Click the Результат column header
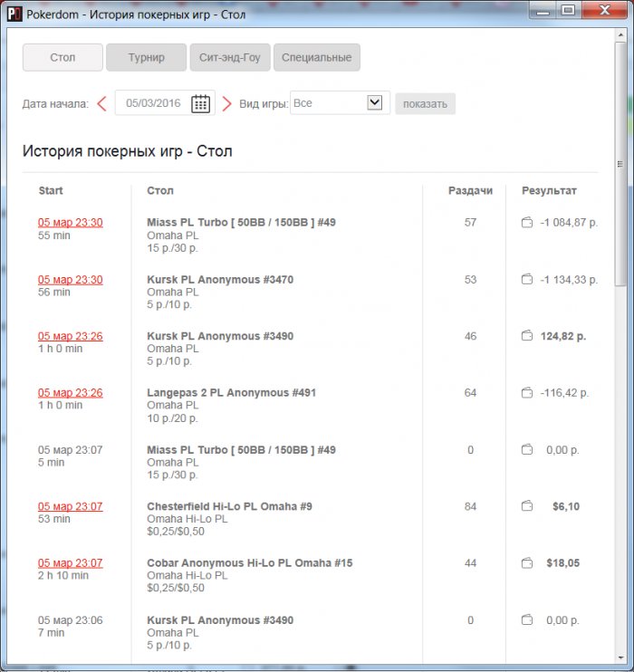Screen dimensions: 634x672 [549, 191]
